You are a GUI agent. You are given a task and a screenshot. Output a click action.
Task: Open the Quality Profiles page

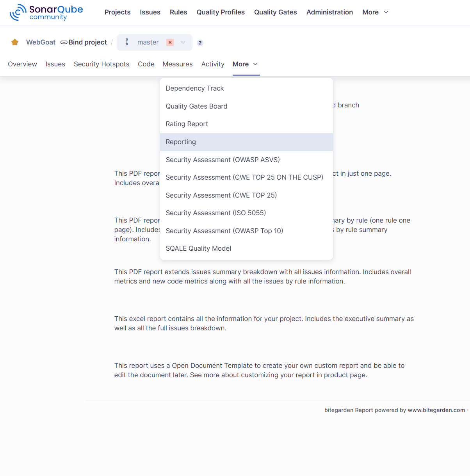click(221, 12)
